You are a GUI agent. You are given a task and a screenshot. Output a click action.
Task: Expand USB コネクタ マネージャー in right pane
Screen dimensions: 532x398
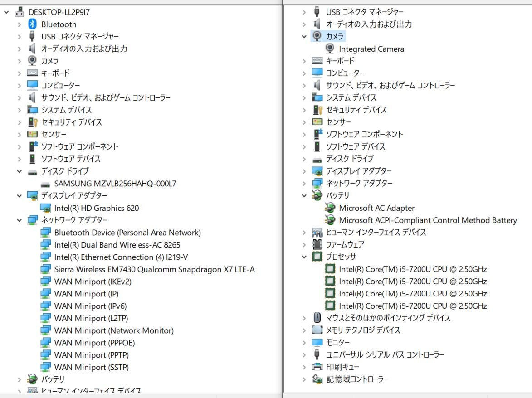(x=304, y=12)
